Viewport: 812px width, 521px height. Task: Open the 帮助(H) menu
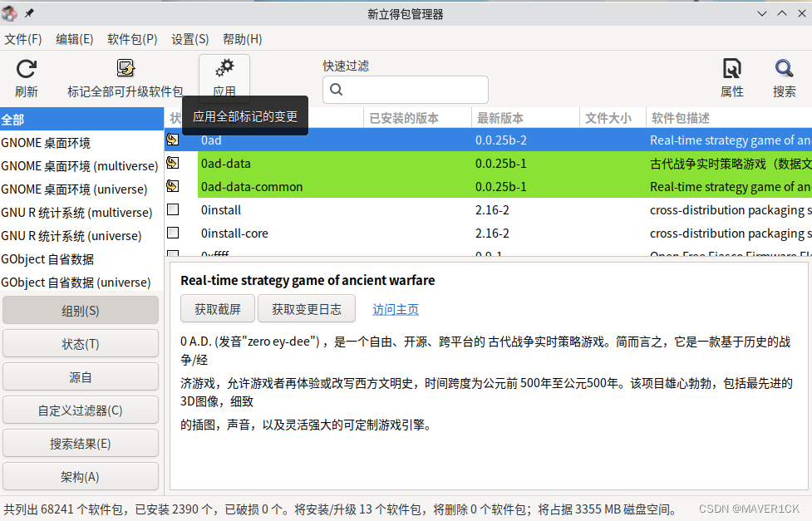pyautogui.click(x=243, y=39)
